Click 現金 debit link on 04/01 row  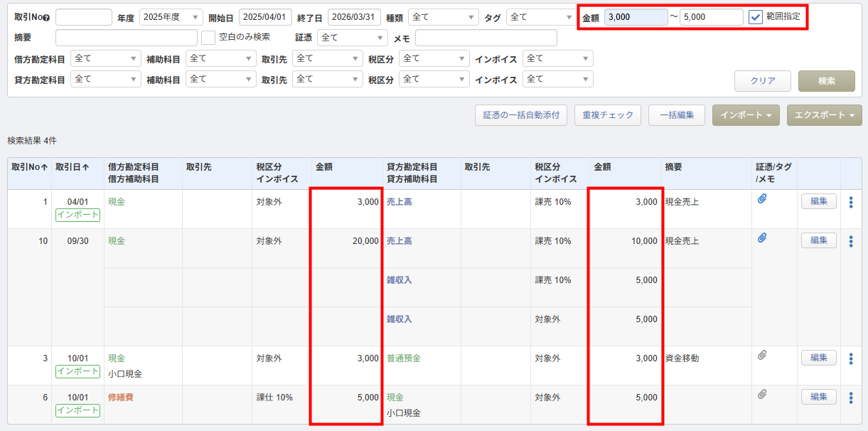click(117, 202)
